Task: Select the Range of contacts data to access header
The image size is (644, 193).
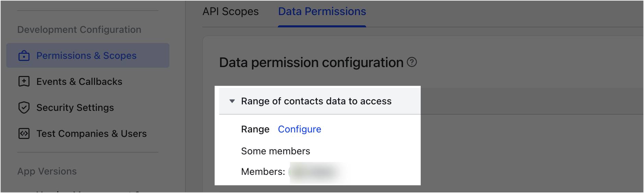Action: [x=320, y=101]
